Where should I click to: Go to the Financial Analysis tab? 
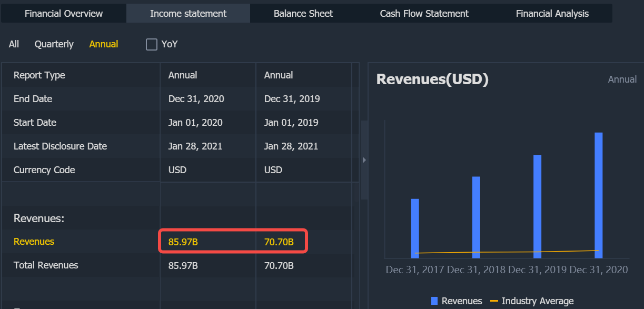(x=552, y=14)
